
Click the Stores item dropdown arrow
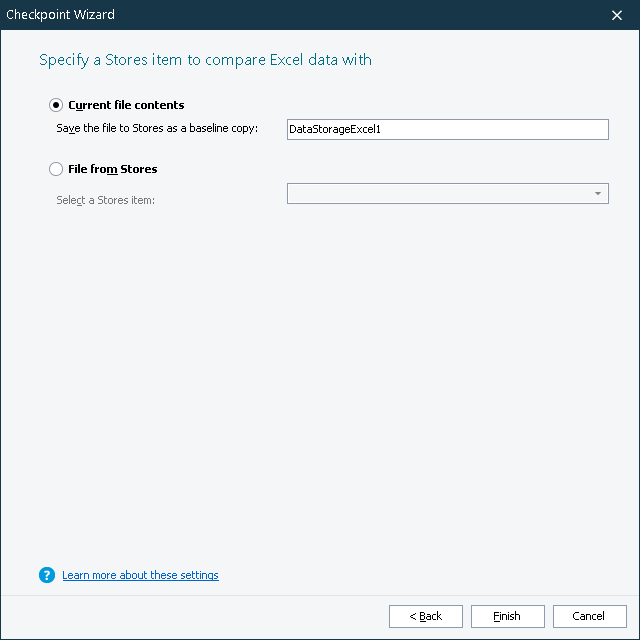(x=598, y=194)
